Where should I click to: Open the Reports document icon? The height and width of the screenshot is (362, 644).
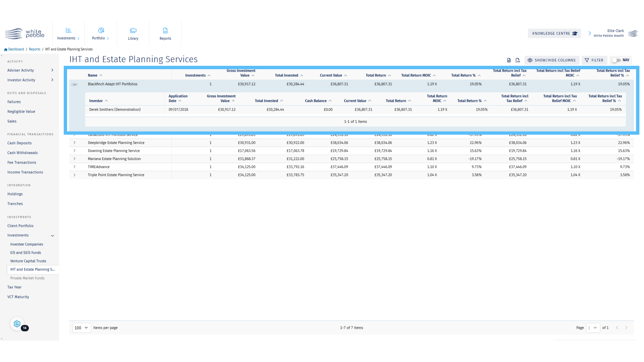(x=165, y=31)
